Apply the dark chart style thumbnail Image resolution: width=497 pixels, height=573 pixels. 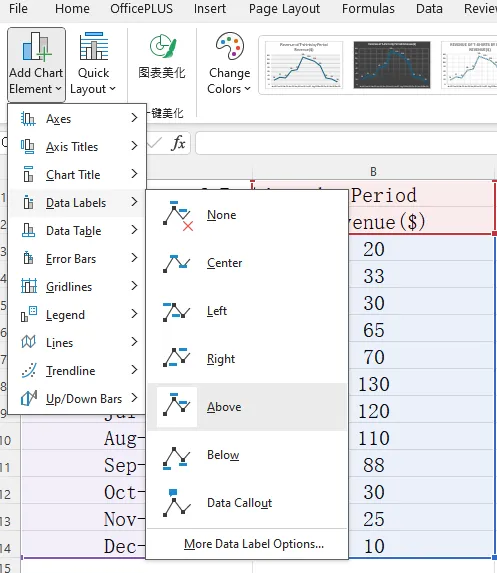(x=392, y=65)
